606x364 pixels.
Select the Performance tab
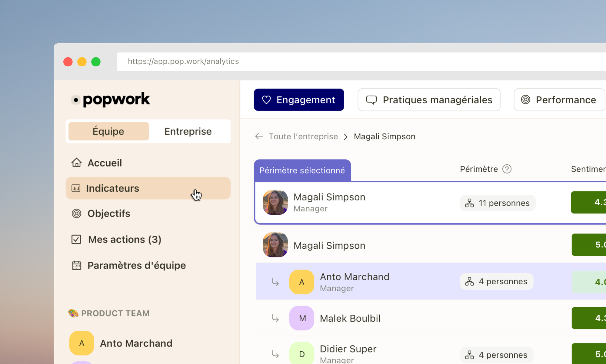[559, 100]
